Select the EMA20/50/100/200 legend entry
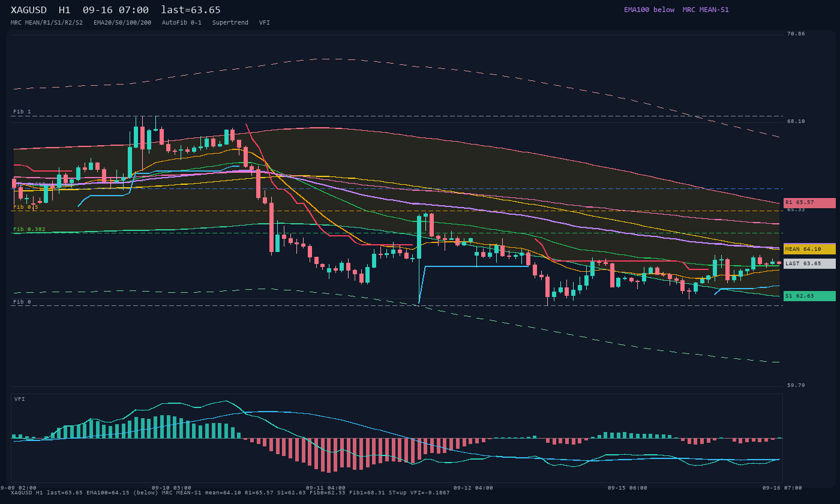This screenshot has height=504, width=840. [122, 23]
